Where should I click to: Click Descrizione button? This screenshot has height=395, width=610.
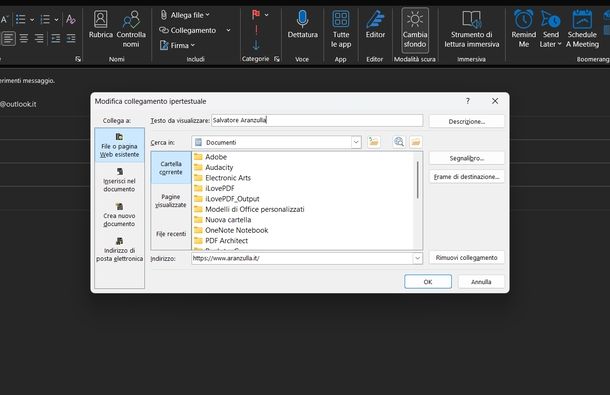(x=466, y=121)
